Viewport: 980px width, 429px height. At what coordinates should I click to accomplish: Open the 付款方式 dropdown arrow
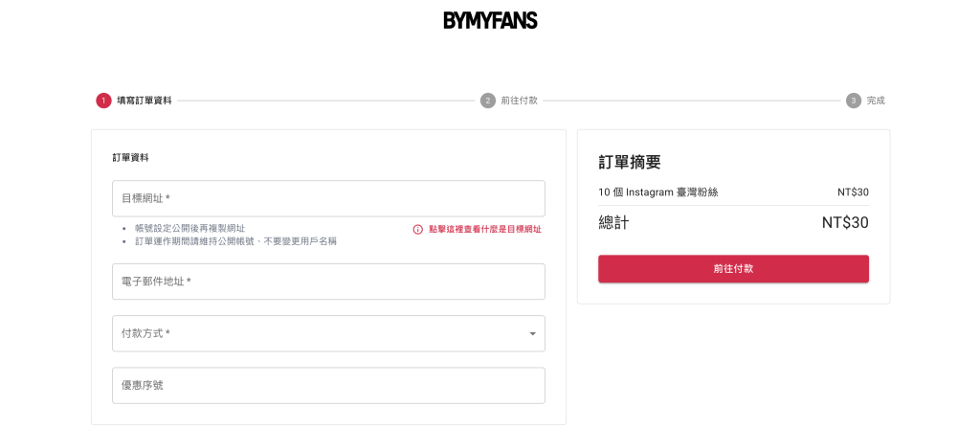tap(532, 334)
